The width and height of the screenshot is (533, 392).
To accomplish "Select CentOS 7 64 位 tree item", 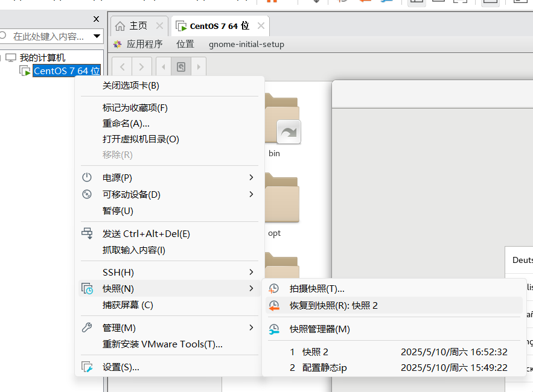I will point(66,71).
